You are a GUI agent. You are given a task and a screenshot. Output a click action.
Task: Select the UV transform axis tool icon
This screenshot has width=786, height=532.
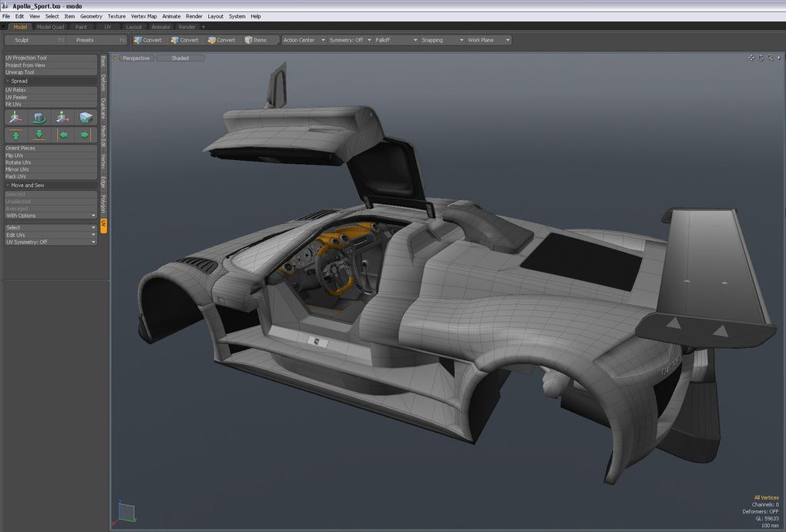click(16, 117)
